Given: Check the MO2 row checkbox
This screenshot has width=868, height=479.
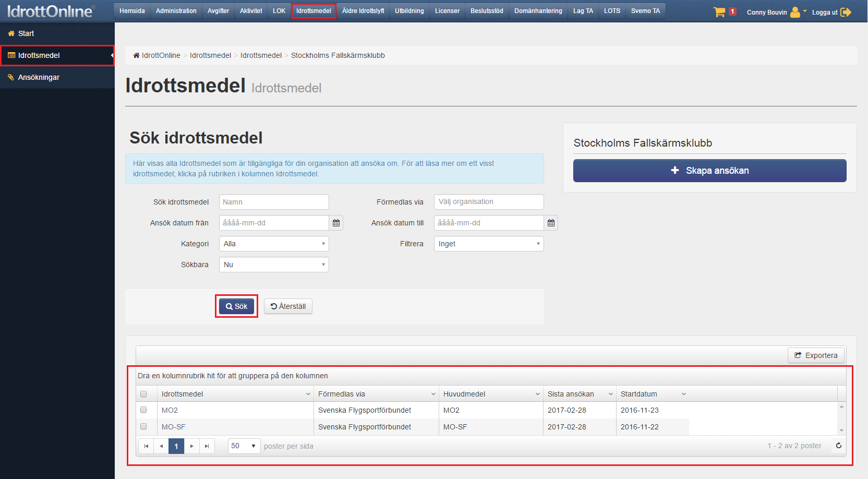Looking at the screenshot, I should (x=143, y=410).
